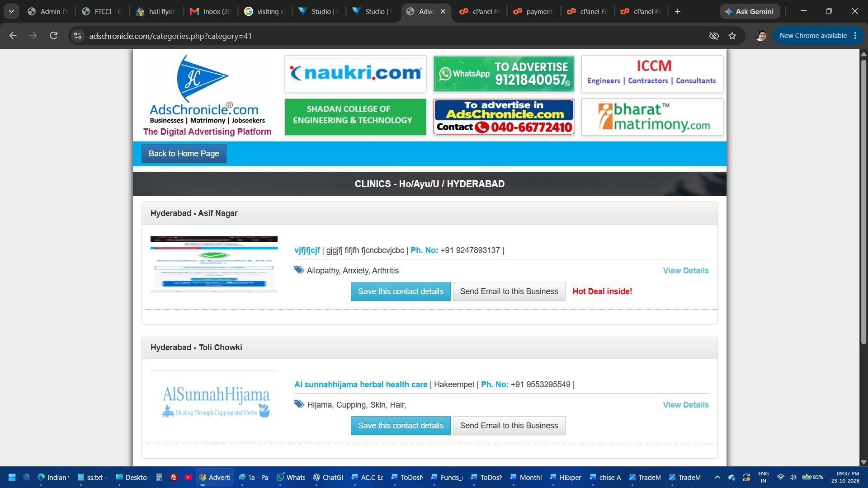The height and width of the screenshot is (488, 868).
Task: Open the Calculator taskbar icon
Action: [159, 477]
